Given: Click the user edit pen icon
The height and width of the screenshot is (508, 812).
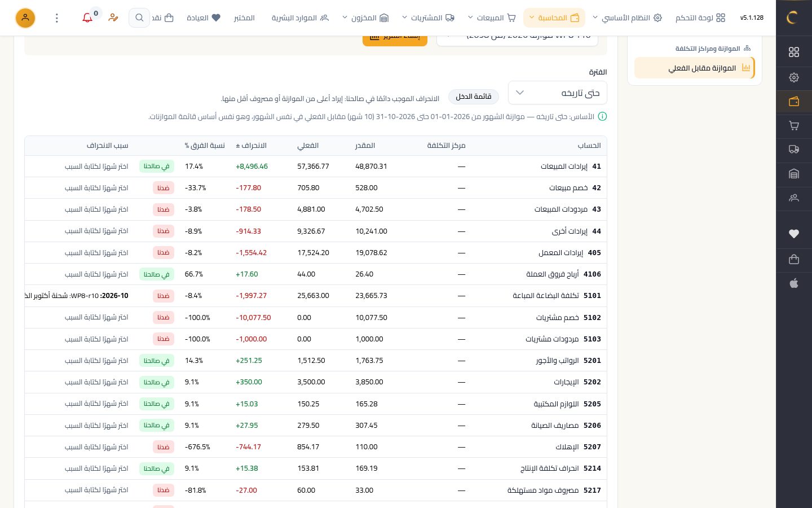Looking at the screenshot, I should click(113, 18).
